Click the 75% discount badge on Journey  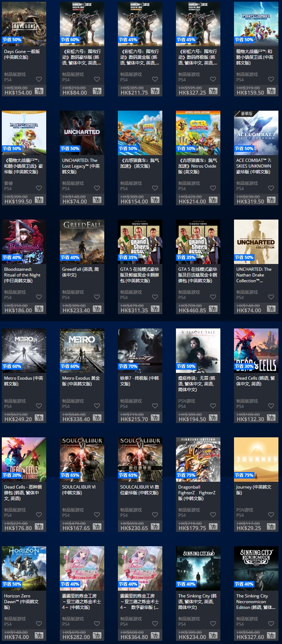click(244, 475)
